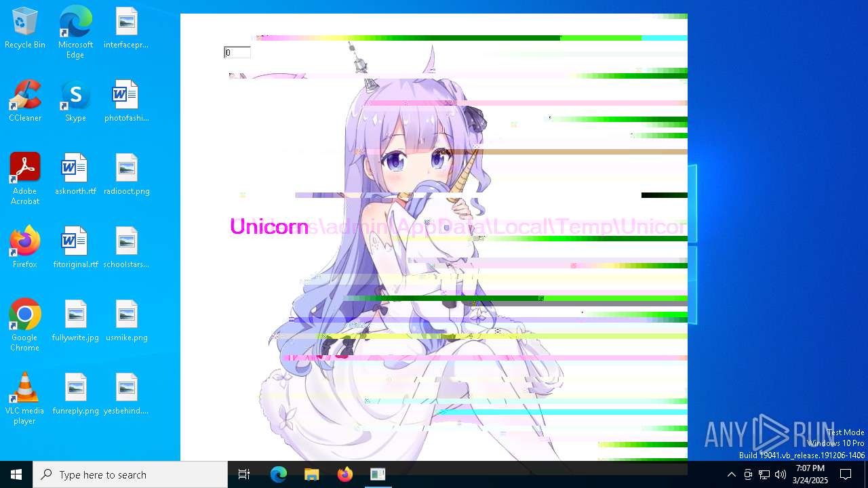
Task: Open File Explorer from the taskbar
Action: click(x=312, y=474)
